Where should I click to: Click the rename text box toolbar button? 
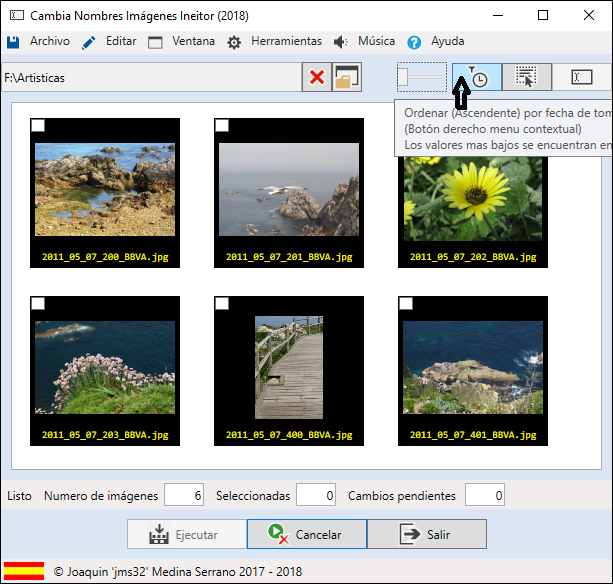click(x=582, y=77)
